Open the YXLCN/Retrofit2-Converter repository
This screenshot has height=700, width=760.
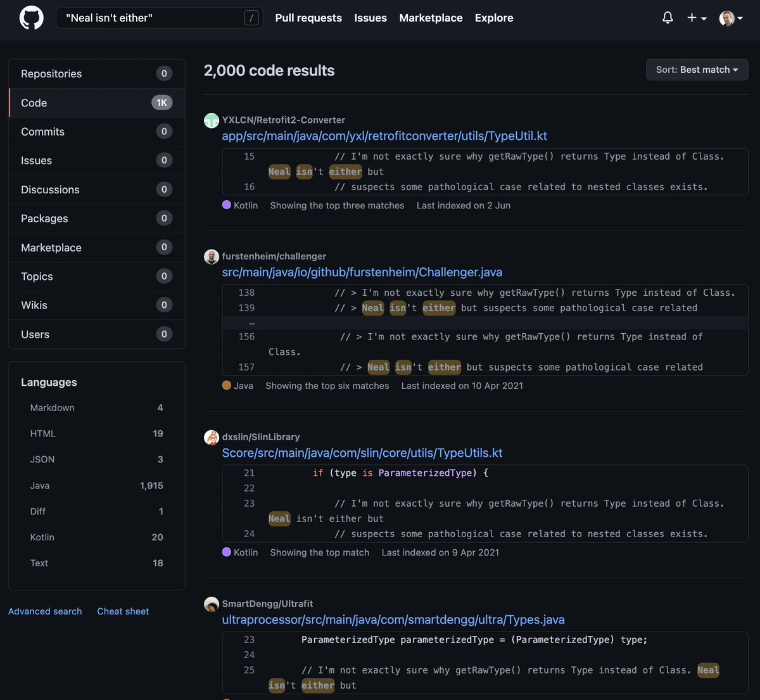click(x=284, y=120)
